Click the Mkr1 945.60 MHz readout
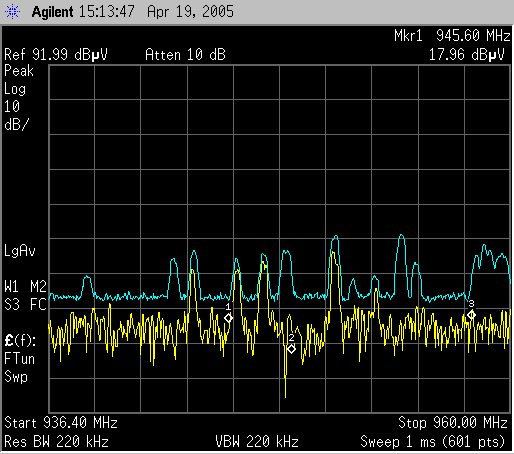514x454 pixels. tap(452, 35)
